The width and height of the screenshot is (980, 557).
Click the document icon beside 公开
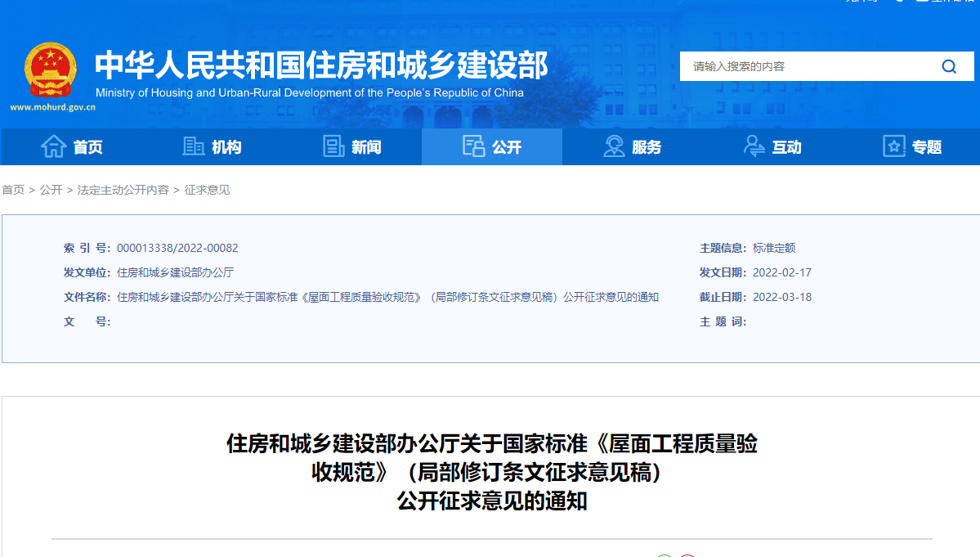point(474,146)
